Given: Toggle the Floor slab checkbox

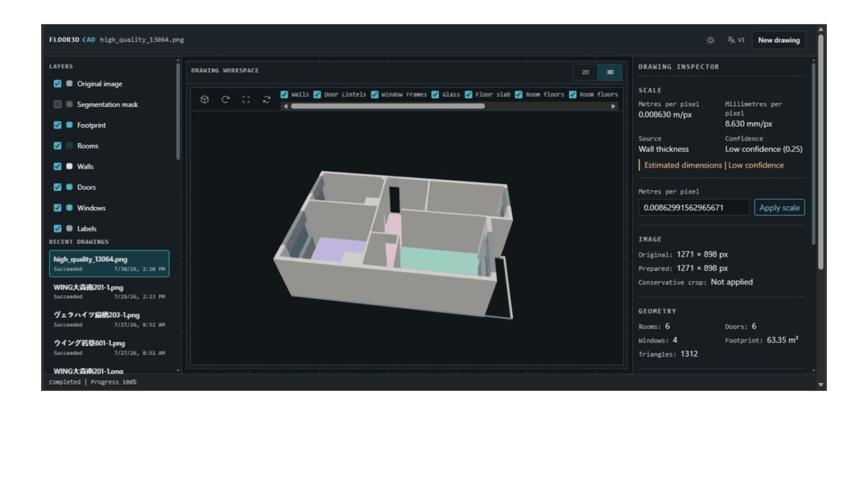Looking at the screenshot, I should tap(469, 94).
